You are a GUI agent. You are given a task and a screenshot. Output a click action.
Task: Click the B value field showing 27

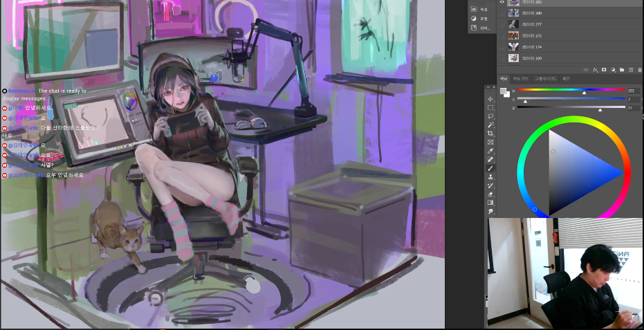click(x=634, y=108)
